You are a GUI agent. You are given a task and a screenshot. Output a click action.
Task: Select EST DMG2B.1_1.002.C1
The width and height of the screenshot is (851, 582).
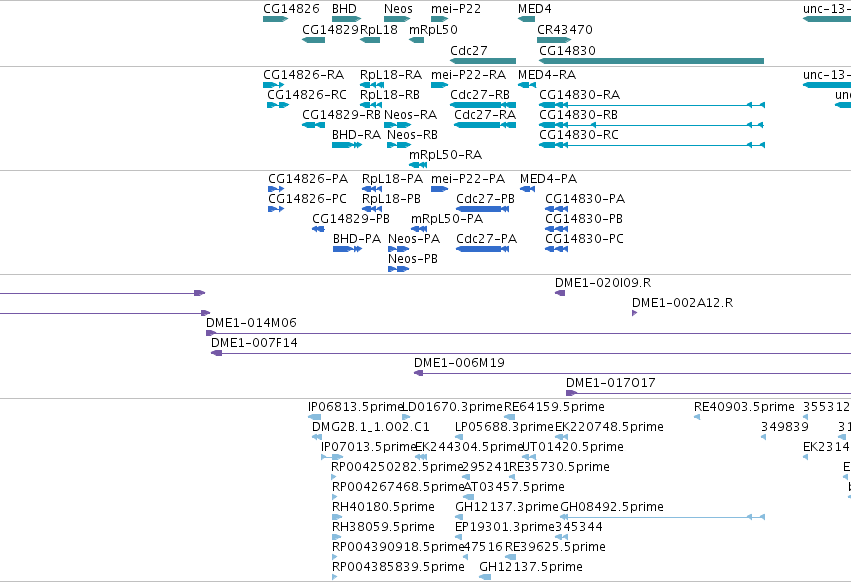click(x=371, y=427)
